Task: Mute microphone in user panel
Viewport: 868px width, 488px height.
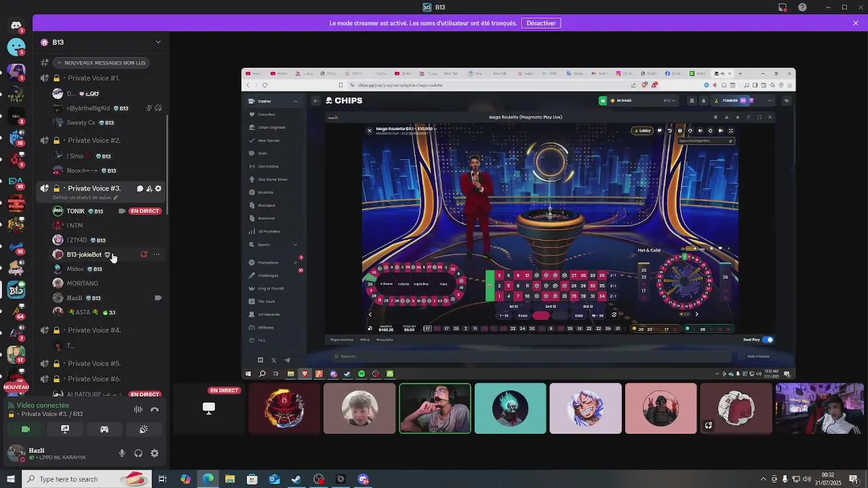Action: (x=122, y=453)
